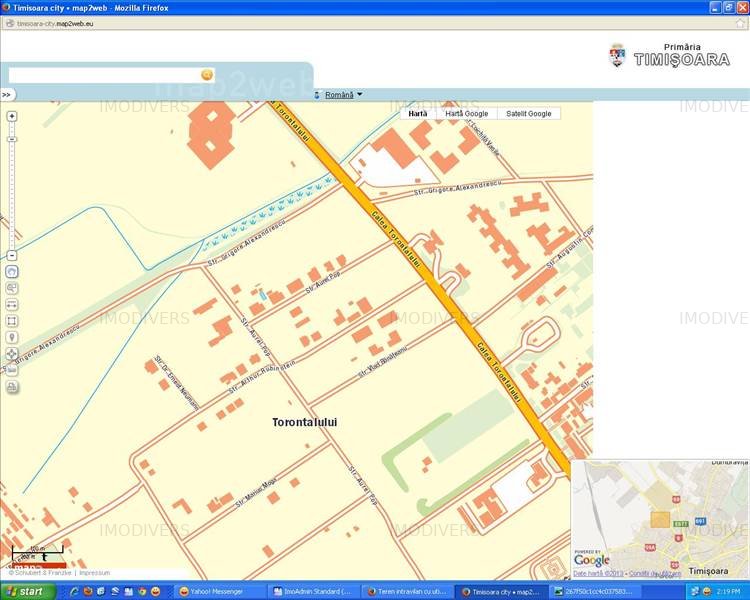Switch to the Hartă map view
The width and height of the screenshot is (750, 600).
(418, 114)
